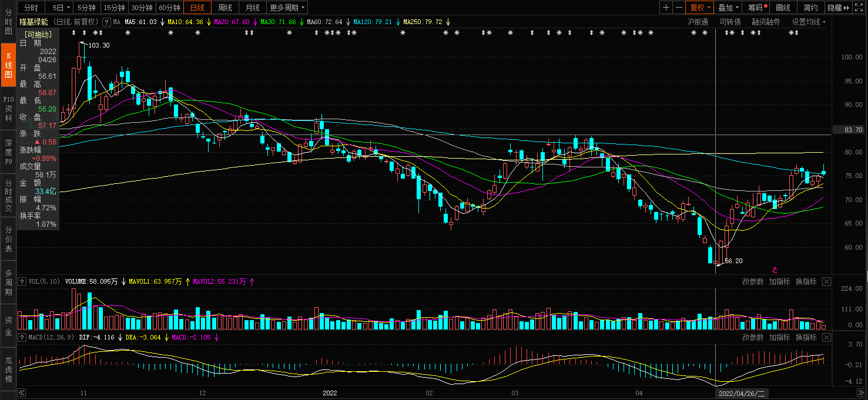Screen dimensions: 868x400
Task: Close the VOL indicator panel
Action: tap(826, 282)
